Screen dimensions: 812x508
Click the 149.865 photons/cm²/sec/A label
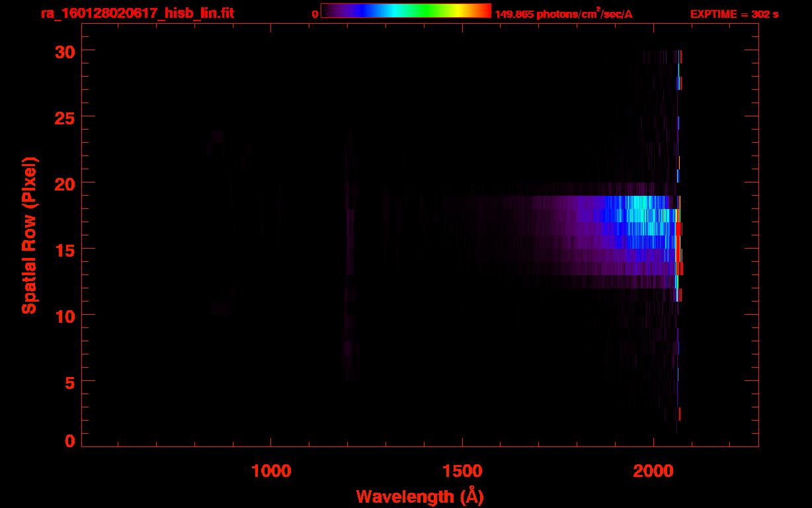click(563, 14)
